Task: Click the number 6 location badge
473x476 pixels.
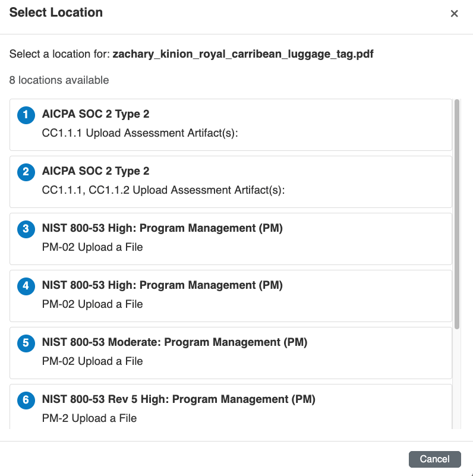Action: click(x=26, y=401)
